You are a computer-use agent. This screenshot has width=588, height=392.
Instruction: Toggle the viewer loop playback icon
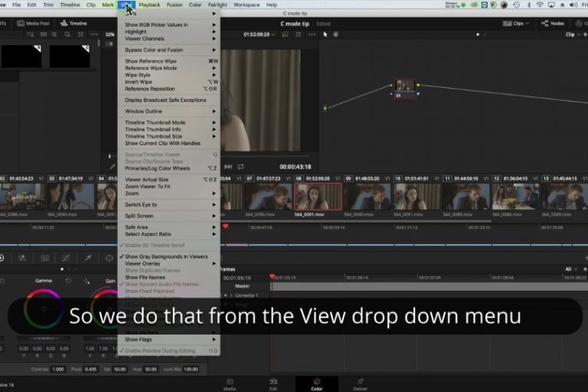240,167
